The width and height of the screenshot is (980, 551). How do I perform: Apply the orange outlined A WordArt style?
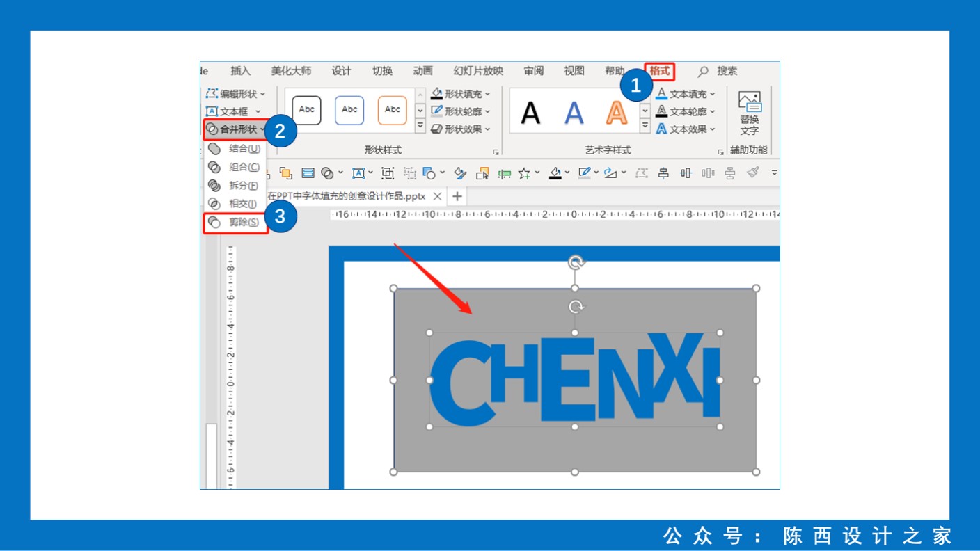[616, 112]
